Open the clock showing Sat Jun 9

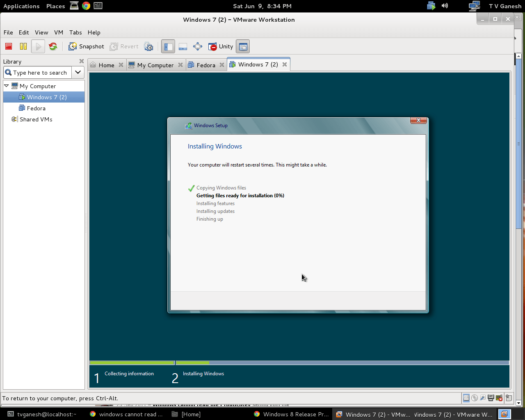[x=262, y=6]
